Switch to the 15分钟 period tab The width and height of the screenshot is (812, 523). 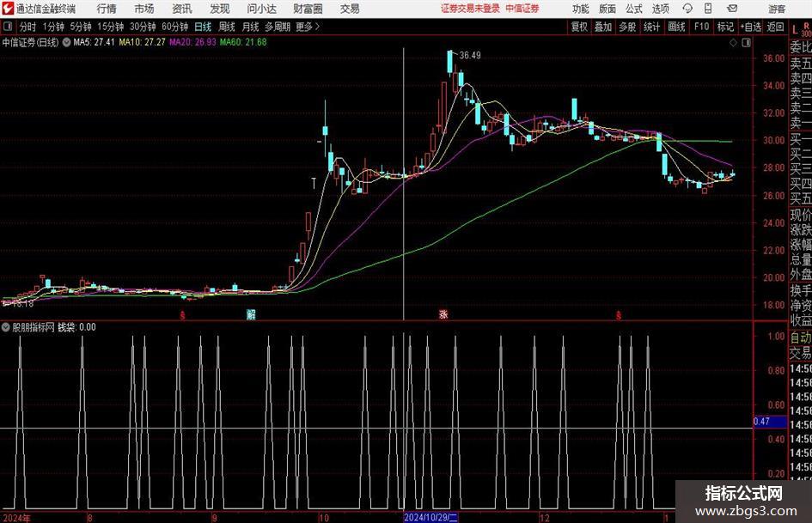coord(111,27)
